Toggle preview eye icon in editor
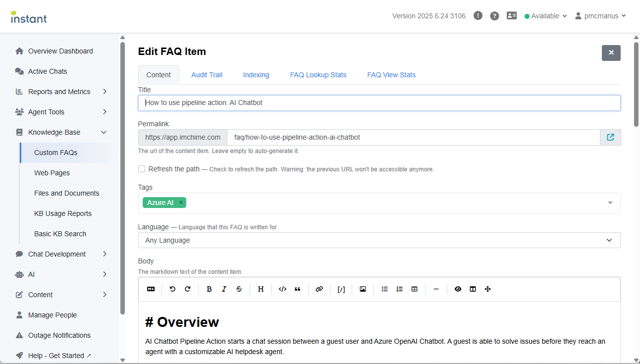The width and height of the screenshot is (640, 364). [x=458, y=289]
